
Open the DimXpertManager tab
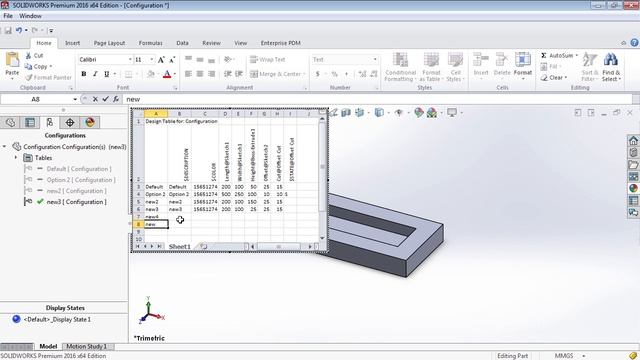click(70, 122)
